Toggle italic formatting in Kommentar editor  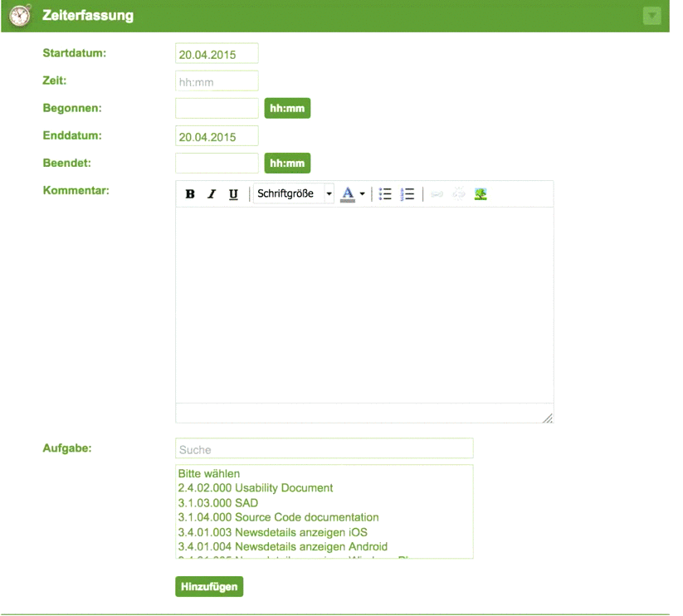(x=212, y=194)
